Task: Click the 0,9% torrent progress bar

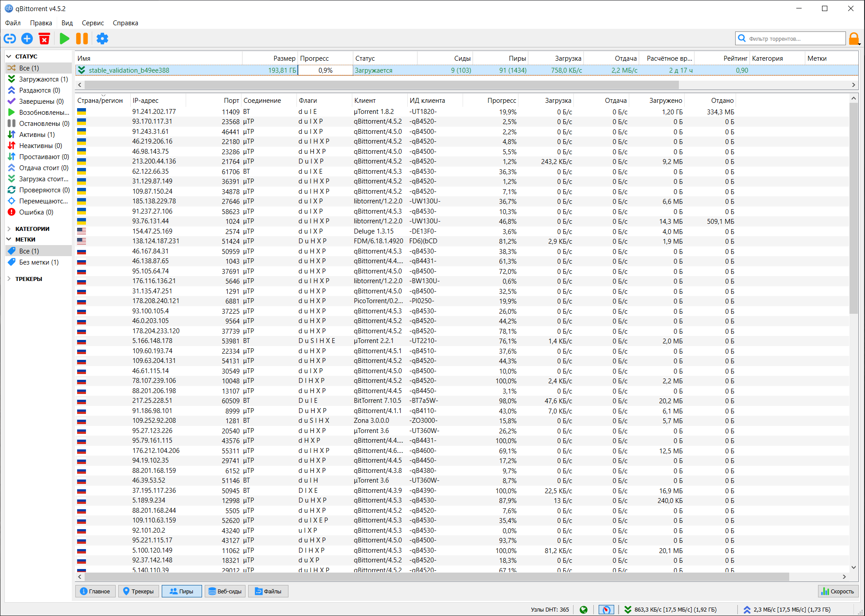Action: point(325,70)
